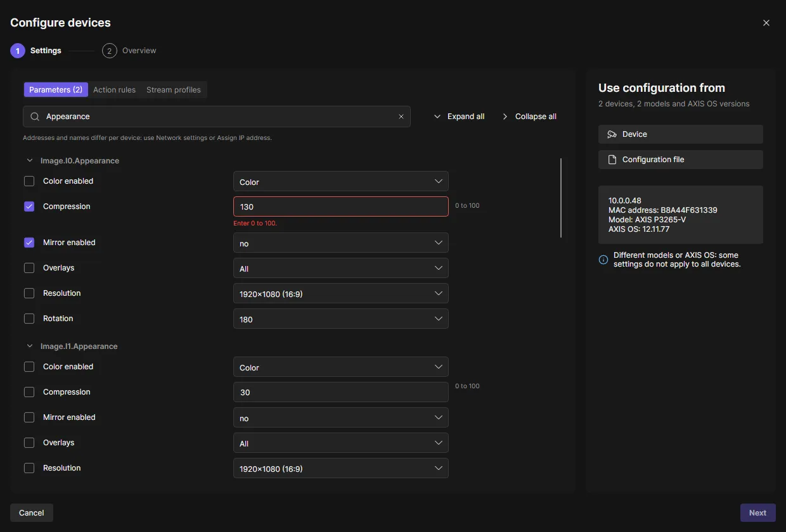
Task: Switch to Action rules tab
Action: click(x=114, y=90)
